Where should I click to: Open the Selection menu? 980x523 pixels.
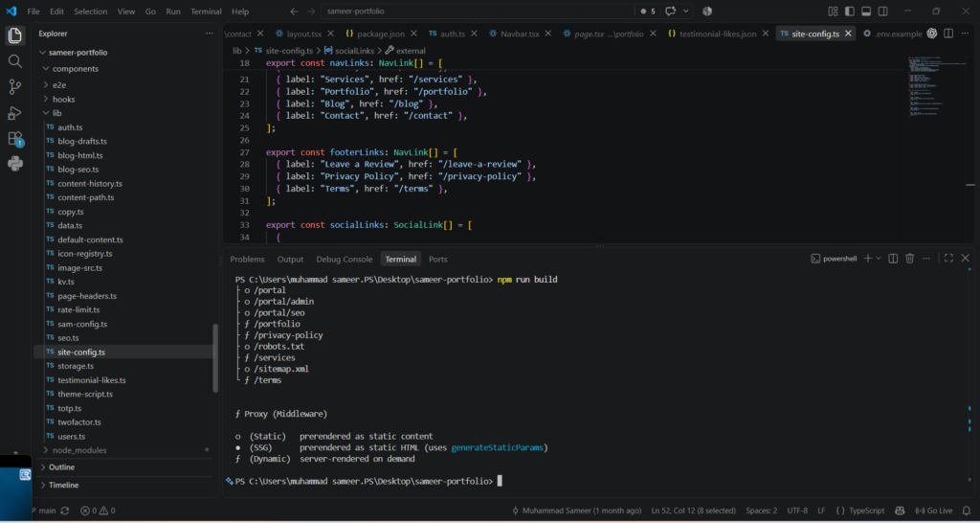tap(91, 11)
